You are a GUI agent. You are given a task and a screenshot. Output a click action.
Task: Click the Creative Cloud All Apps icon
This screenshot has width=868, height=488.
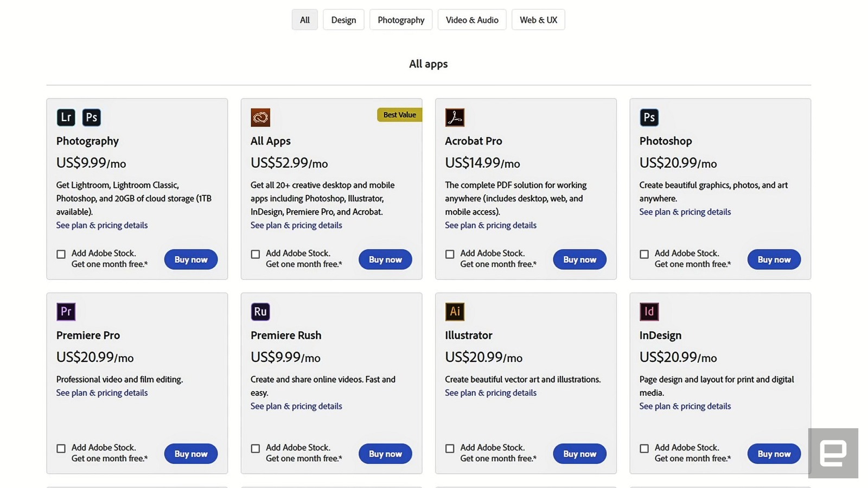point(260,117)
